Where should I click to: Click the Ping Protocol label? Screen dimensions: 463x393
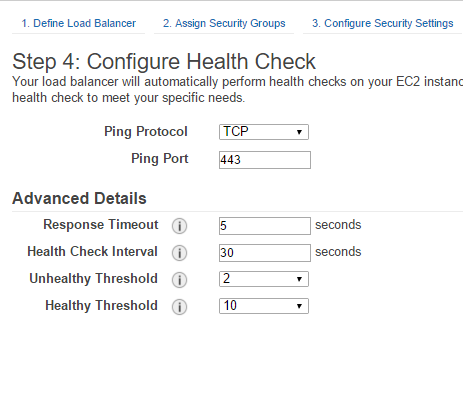pyautogui.click(x=146, y=132)
